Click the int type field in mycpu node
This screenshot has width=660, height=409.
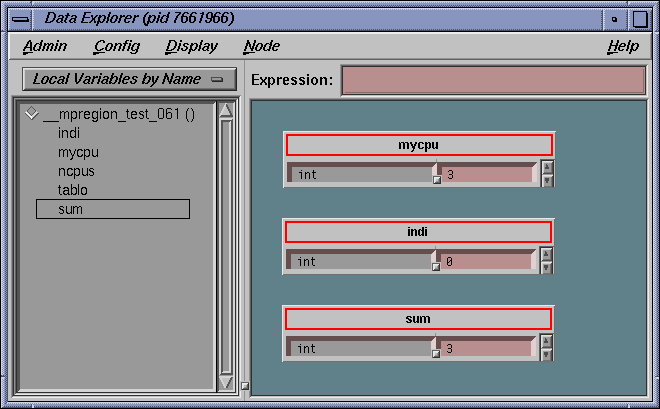(361, 174)
